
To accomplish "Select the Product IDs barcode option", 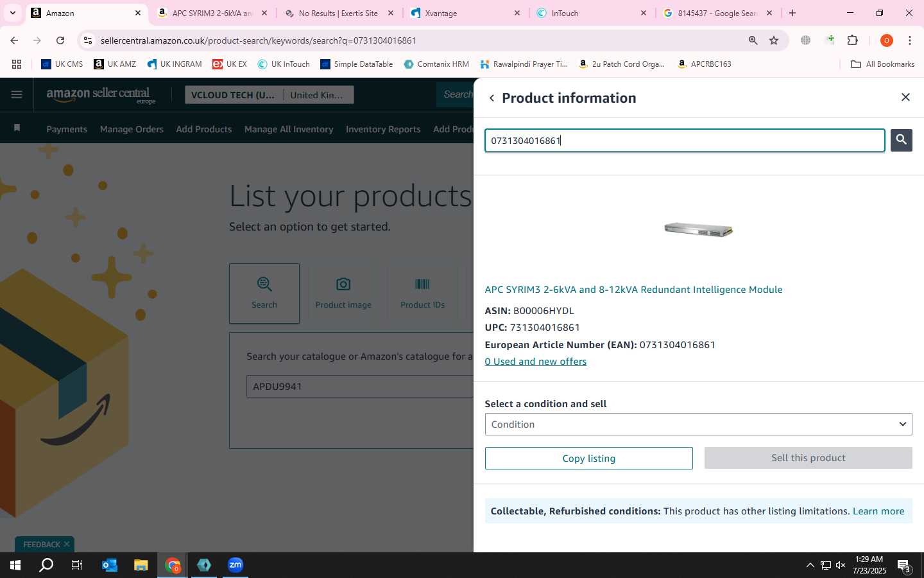I will pos(422,293).
